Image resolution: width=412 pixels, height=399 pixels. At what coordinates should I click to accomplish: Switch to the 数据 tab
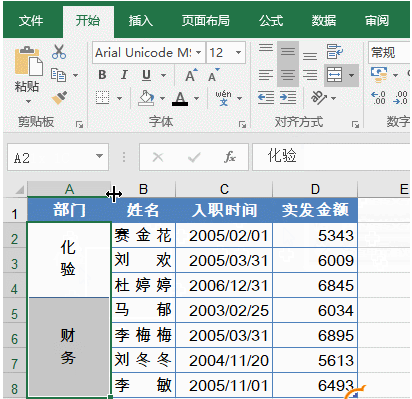click(x=324, y=21)
